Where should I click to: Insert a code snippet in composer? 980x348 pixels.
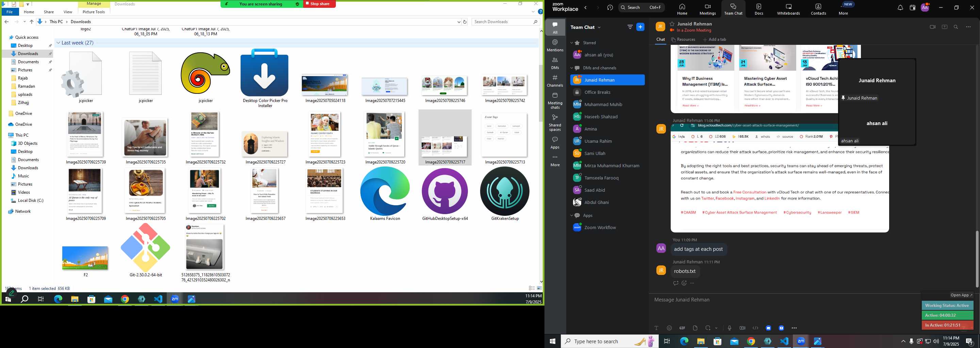click(x=755, y=328)
